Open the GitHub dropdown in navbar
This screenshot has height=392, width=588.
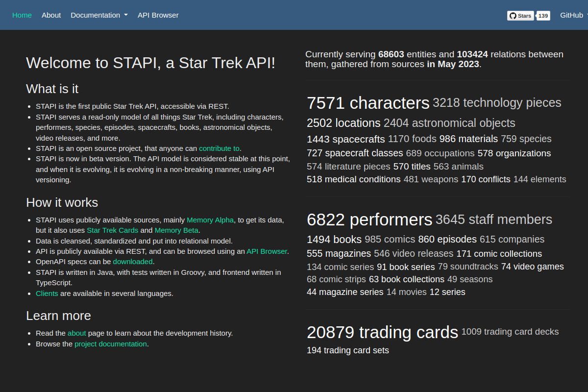pos(574,15)
